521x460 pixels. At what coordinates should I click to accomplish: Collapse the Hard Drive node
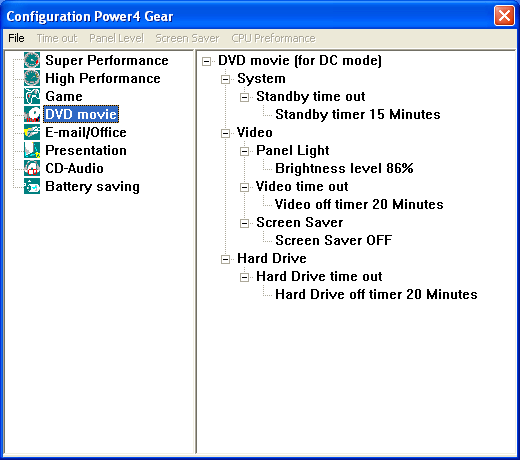(x=226, y=259)
